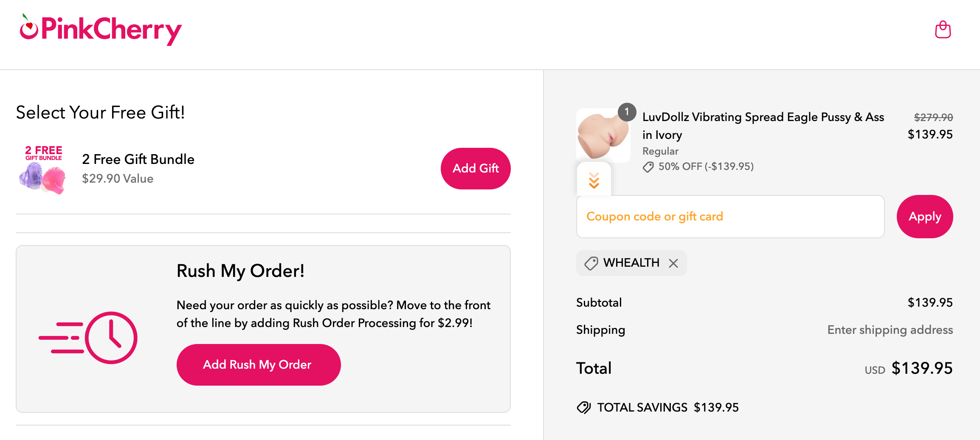980x440 pixels.
Task: Click the item quantity badge
Action: pos(627,112)
